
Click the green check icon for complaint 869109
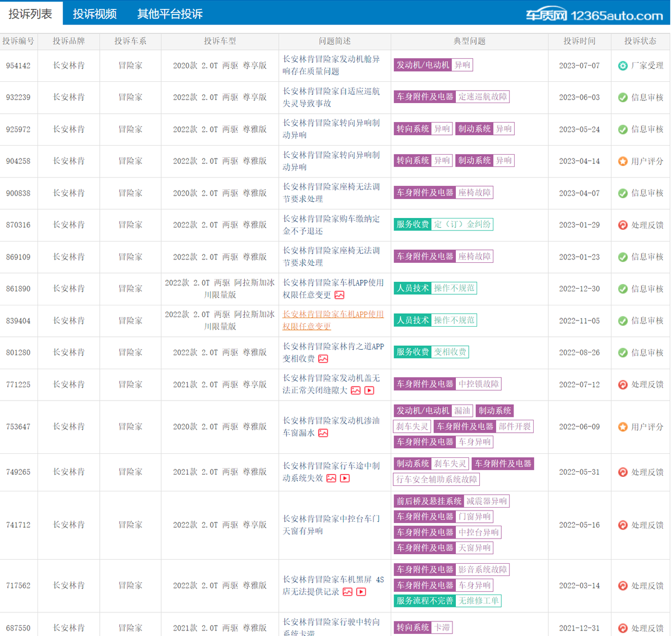623,257
